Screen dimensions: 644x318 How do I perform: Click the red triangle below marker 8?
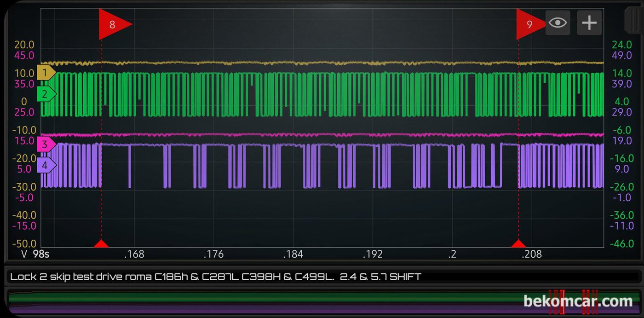click(101, 243)
